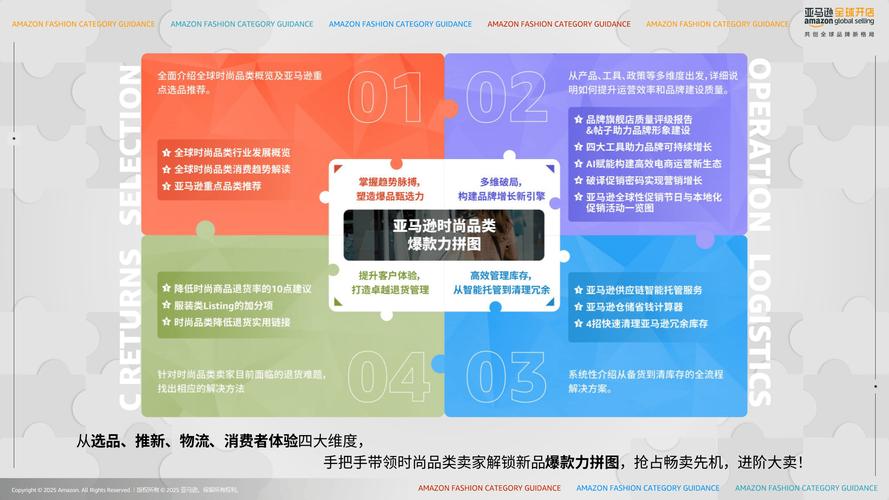Click the star bullet beside 四大工具助力品牌可持续增长
Image resolution: width=889 pixels, height=500 pixels.
578,147
